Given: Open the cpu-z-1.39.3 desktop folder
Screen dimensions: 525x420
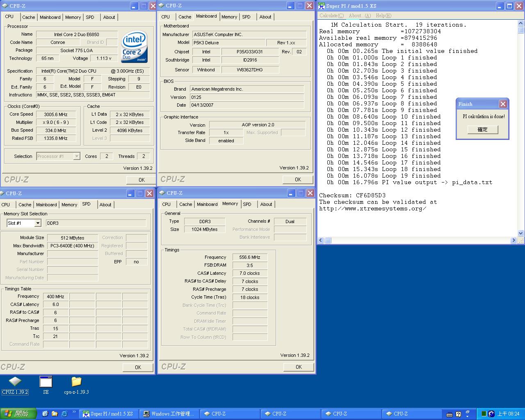Looking at the screenshot, I should (x=76, y=385).
